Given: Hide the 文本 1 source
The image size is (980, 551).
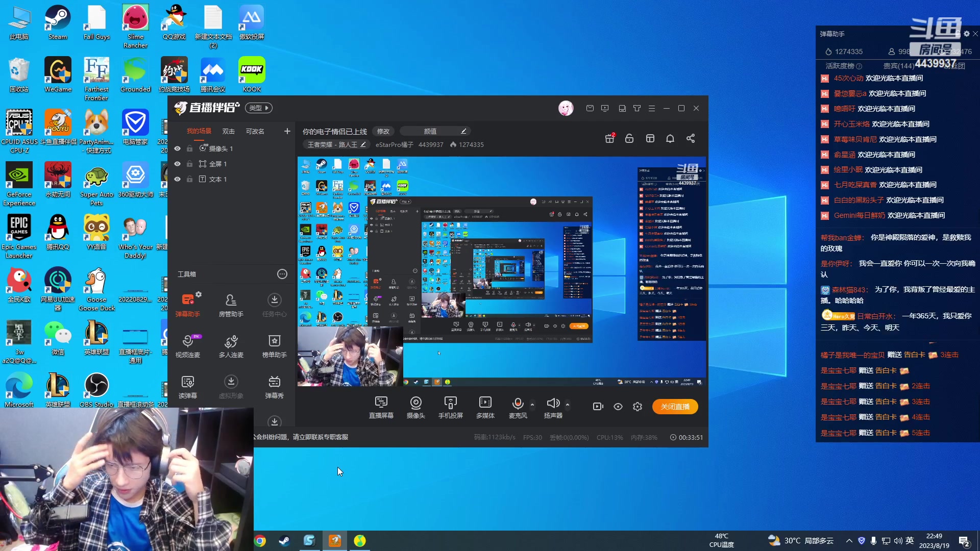Looking at the screenshot, I should pyautogui.click(x=178, y=179).
